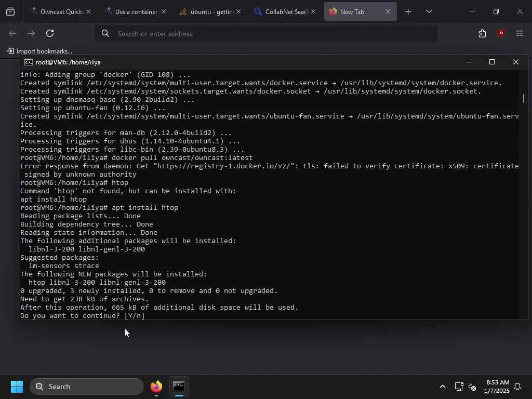Go forward with the browser forward arrow

click(31, 33)
